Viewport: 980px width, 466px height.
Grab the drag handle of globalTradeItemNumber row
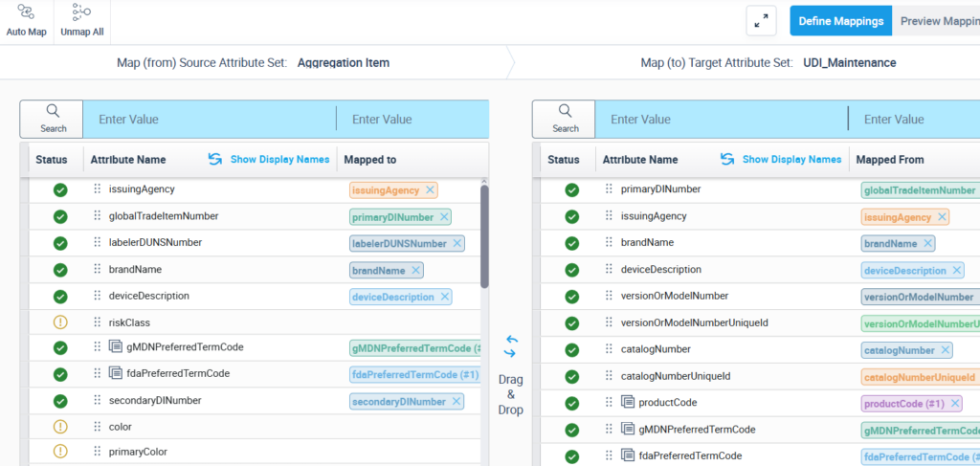[x=97, y=215]
